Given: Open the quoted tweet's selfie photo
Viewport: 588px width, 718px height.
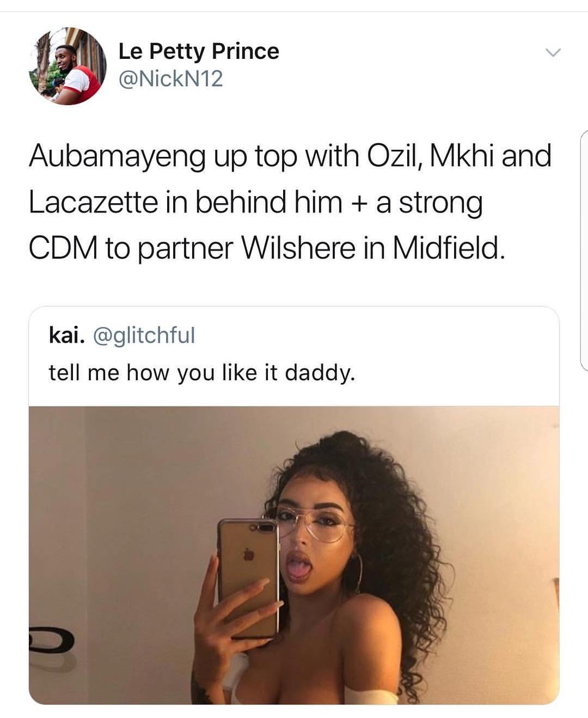Looking at the screenshot, I should point(294,555).
